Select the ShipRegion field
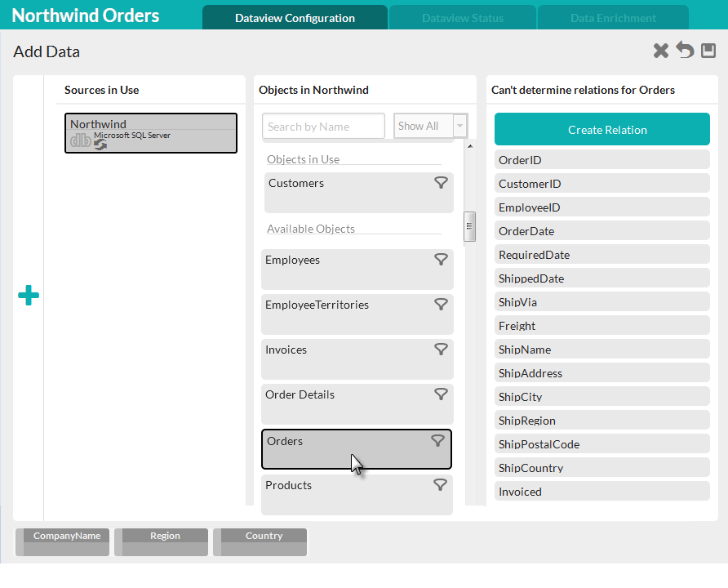Viewport: 728px width, 588px height. point(601,421)
